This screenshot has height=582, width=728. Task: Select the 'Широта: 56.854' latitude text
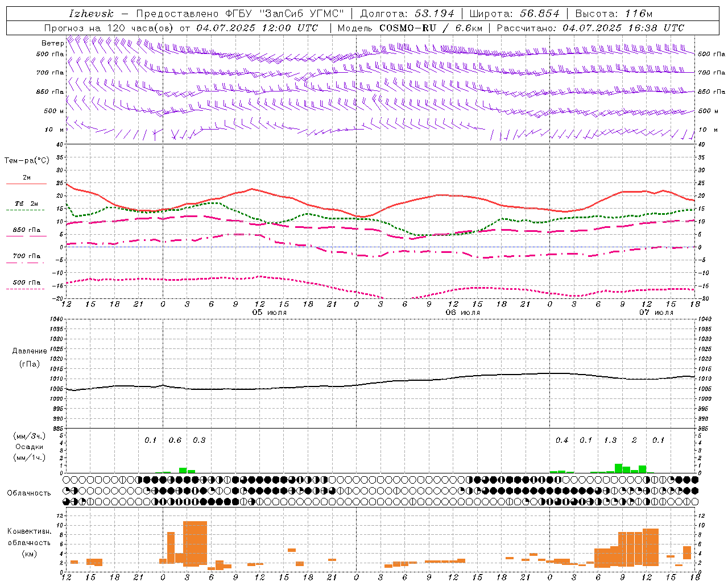514,14
